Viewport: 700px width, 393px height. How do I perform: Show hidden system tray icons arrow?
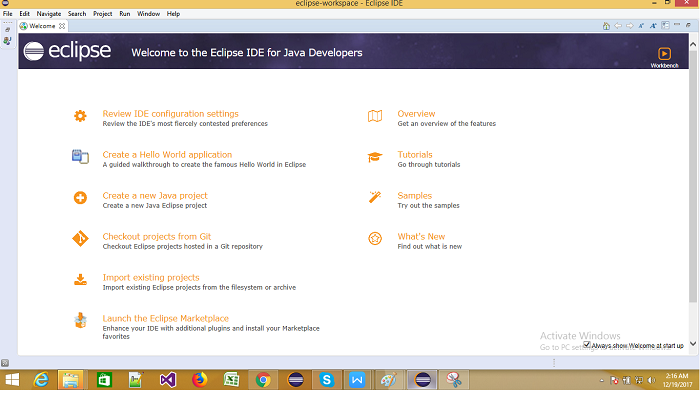pyautogui.click(x=602, y=380)
